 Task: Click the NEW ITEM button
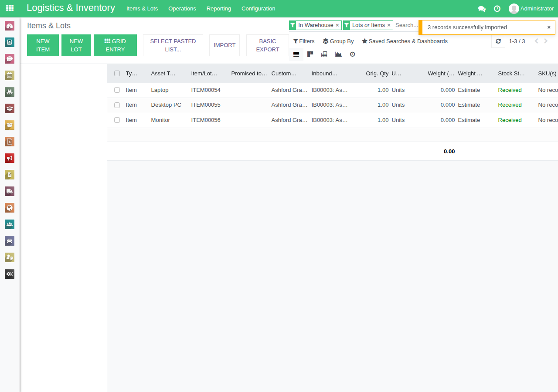(x=43, y=45)
